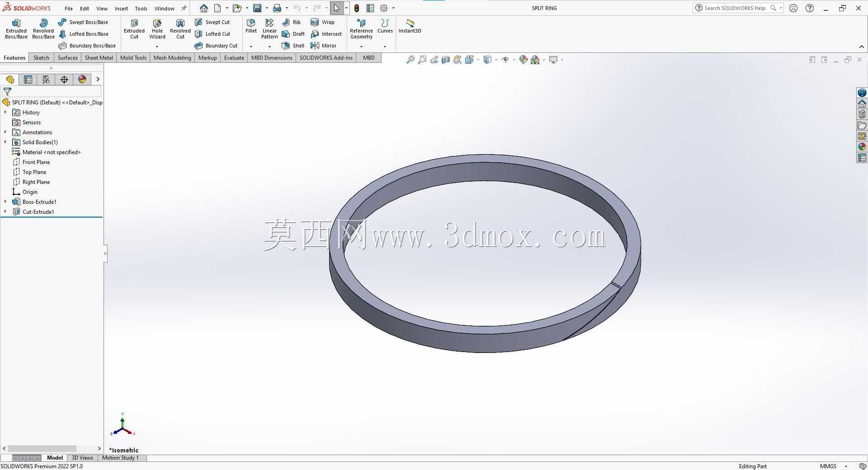Apply the Draft feature
This screenshot has width=868, height=470.
[x=293, y=34]
